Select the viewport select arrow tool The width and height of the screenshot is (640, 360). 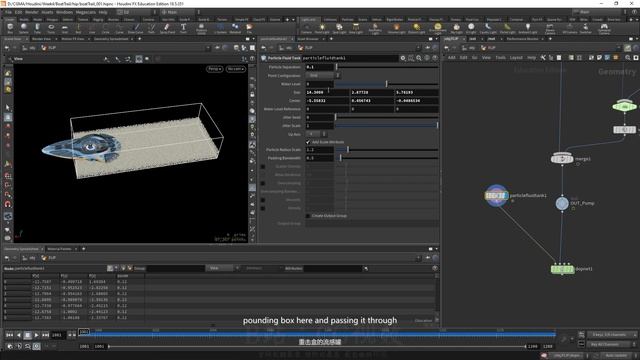(8, 108)
